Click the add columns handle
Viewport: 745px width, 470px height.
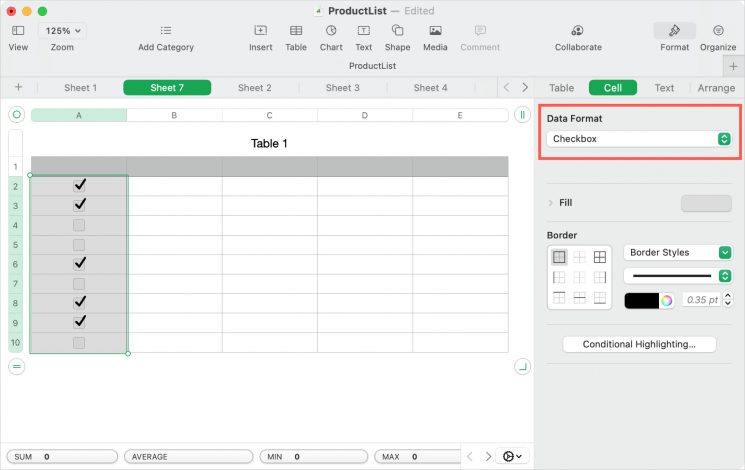coord(522,115)
